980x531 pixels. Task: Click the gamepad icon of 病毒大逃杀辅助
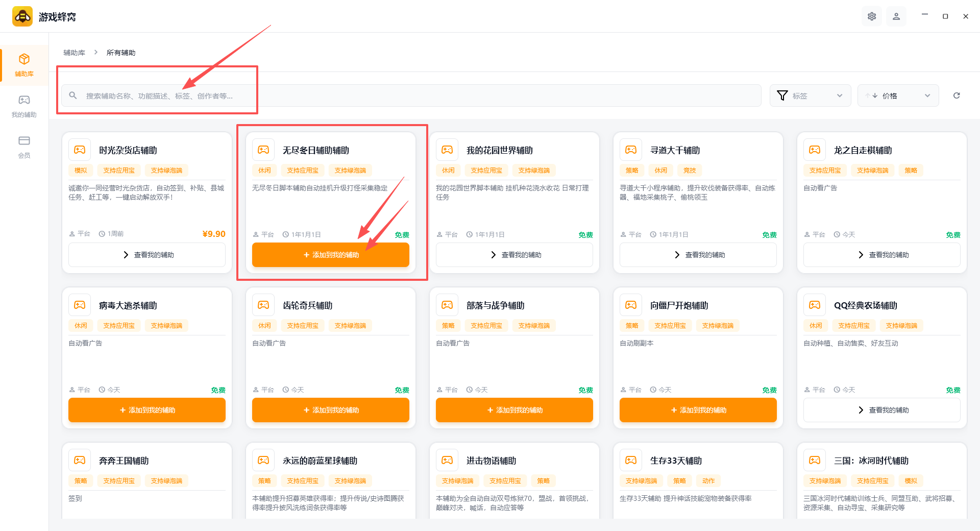(x=80, y=305)
